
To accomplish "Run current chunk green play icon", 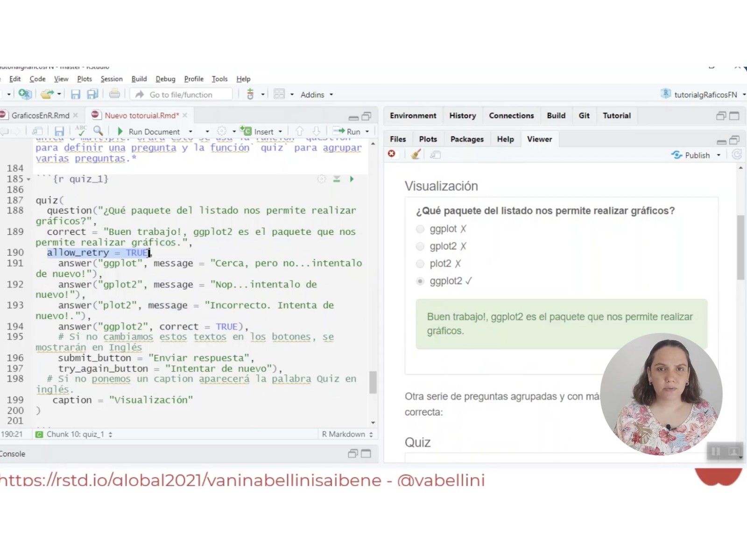I will [x=352, y=179].
